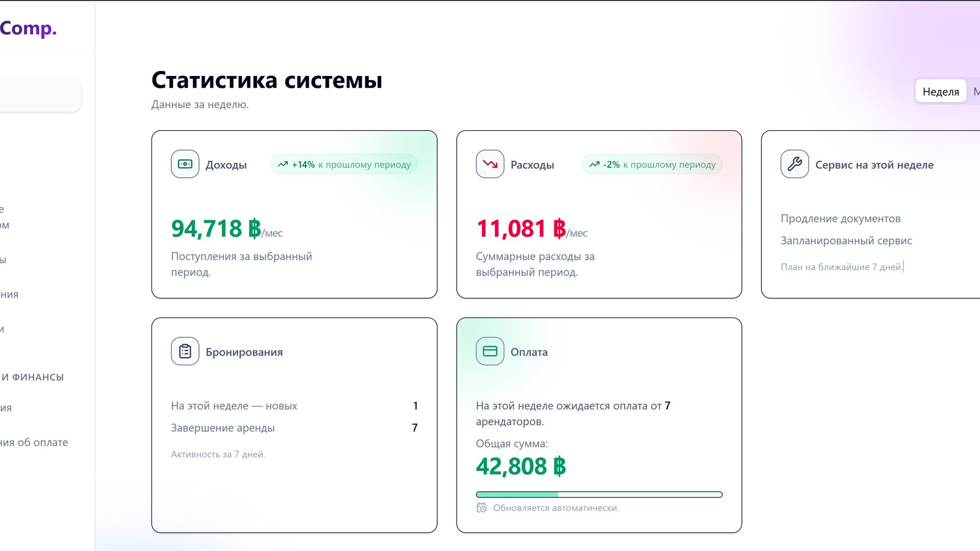
Task: Click the Обновляется автоматически text
Action: 556,508
